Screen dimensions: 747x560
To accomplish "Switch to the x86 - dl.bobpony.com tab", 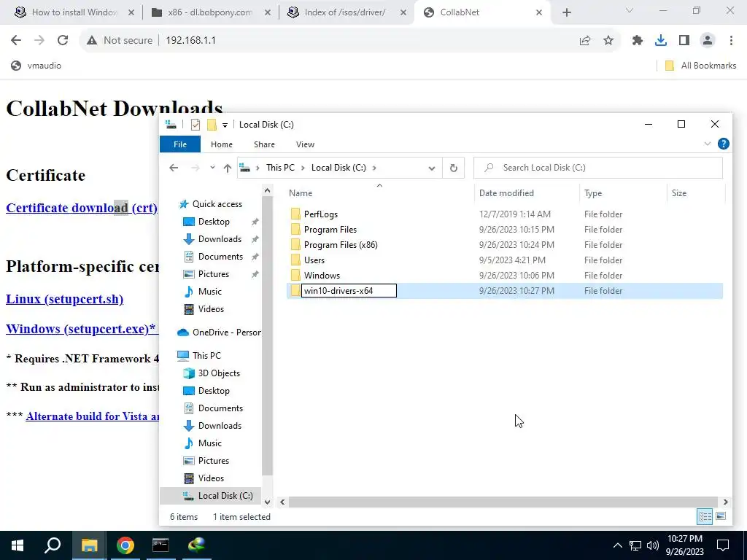I will (211, 12).
